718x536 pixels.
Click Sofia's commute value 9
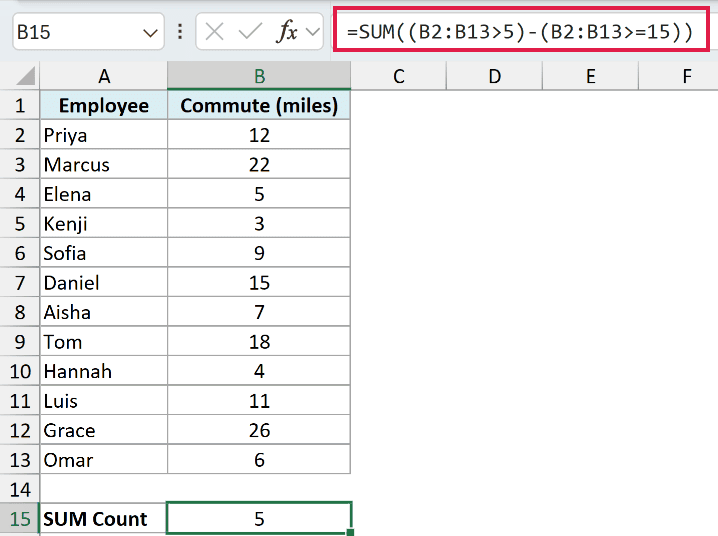click(259, 253)
